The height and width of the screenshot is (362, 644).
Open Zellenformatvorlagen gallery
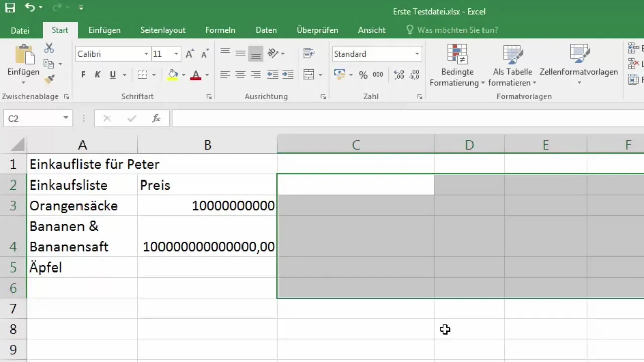[x=579, y=65]
